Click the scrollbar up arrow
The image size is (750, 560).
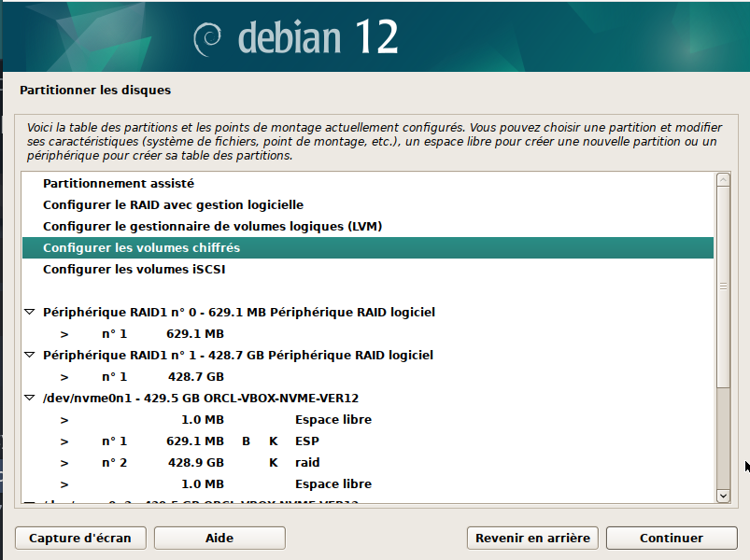pyautogui.click(x=723, y=179)
